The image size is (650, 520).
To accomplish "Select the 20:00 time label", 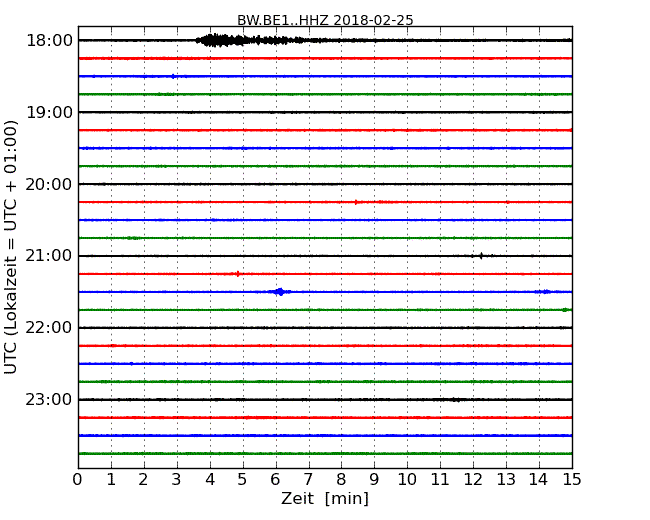I will (49, 184).
